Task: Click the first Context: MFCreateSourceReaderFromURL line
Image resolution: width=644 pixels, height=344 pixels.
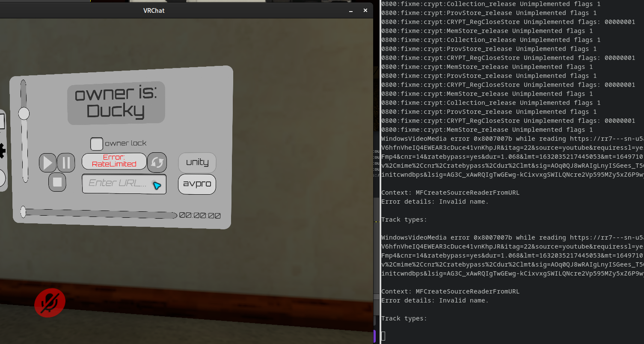Action: (450, 193)
